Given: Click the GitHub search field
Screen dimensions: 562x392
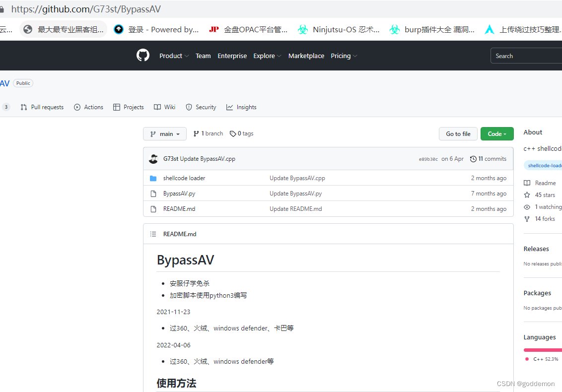Looking at the screenshot, I should (526, 56).
